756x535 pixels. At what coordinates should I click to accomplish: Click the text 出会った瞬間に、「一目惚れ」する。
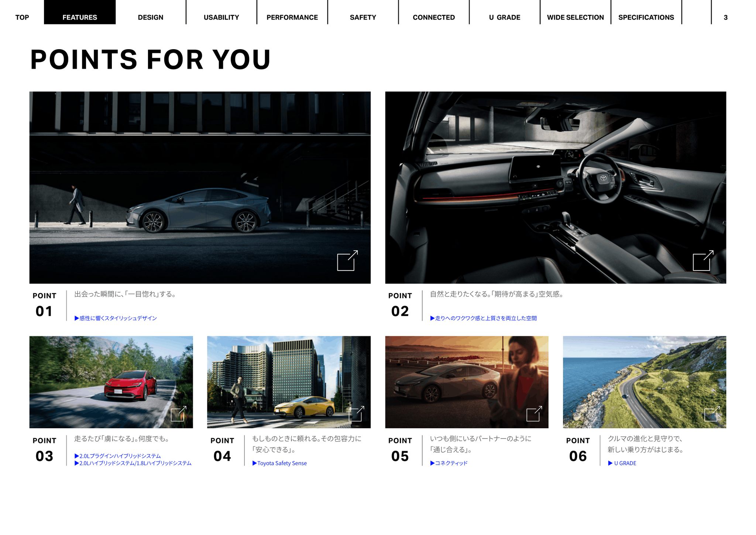click(x=126, y=294)
